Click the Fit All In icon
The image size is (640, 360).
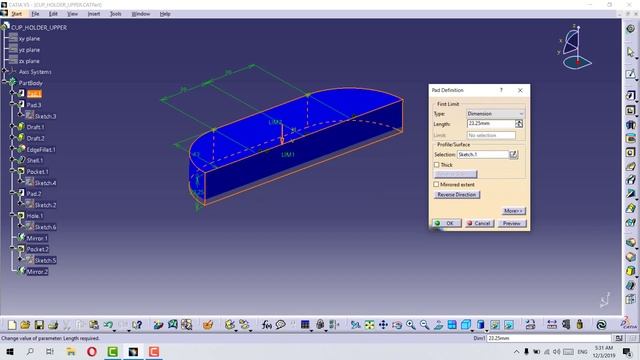(x=369, y=325)
